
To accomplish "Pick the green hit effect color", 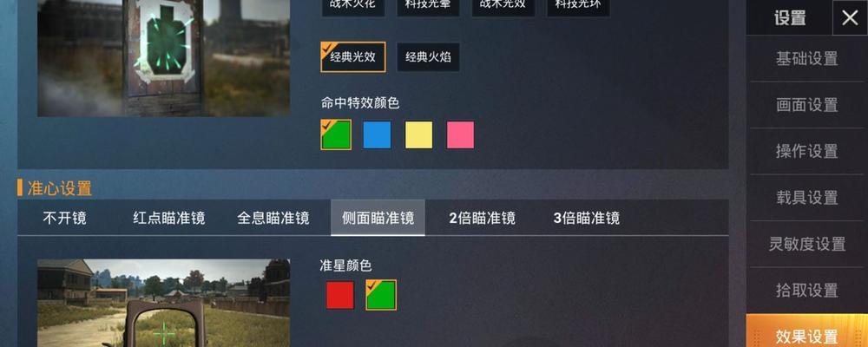I will 336,134.
